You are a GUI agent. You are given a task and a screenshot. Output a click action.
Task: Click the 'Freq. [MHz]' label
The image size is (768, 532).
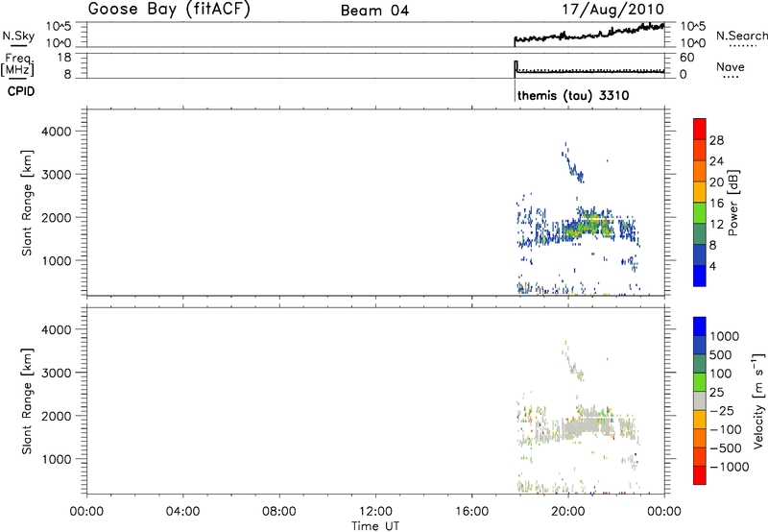click(x=18, y=64)
